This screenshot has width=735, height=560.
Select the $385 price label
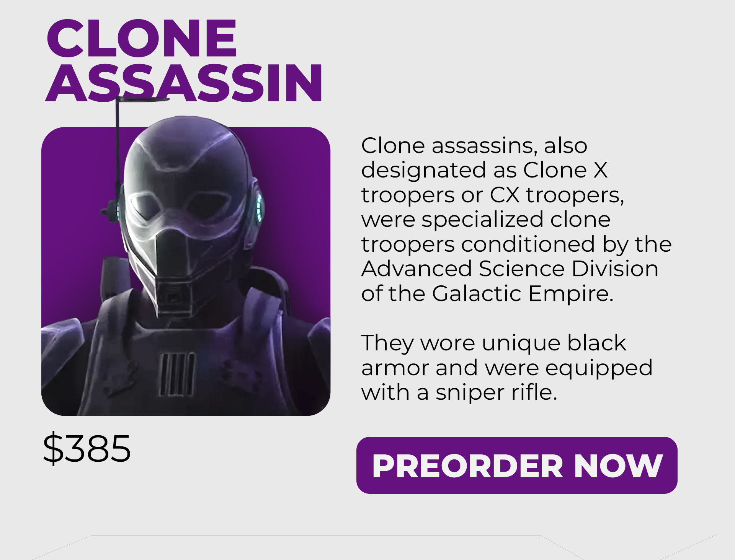tap(87, 448)
